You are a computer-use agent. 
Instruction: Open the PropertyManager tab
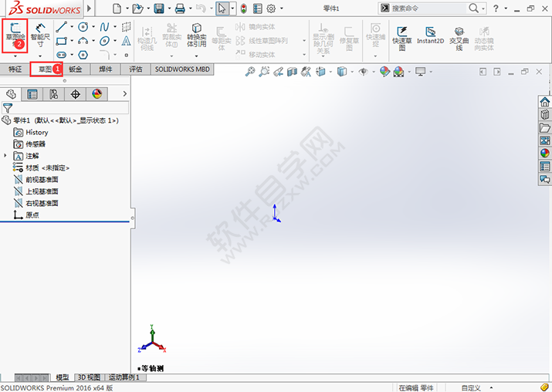pyautogui.click(x=32, y=94)
